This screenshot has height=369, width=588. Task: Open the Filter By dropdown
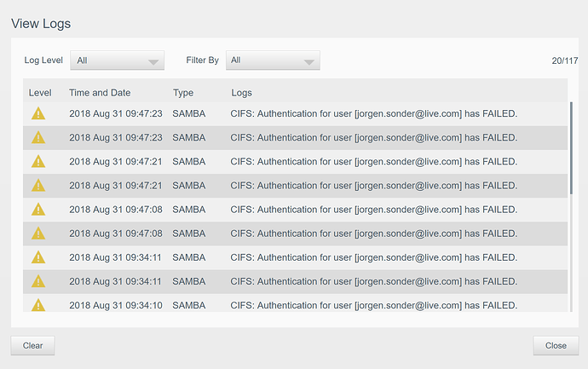[x=273, y=61]
